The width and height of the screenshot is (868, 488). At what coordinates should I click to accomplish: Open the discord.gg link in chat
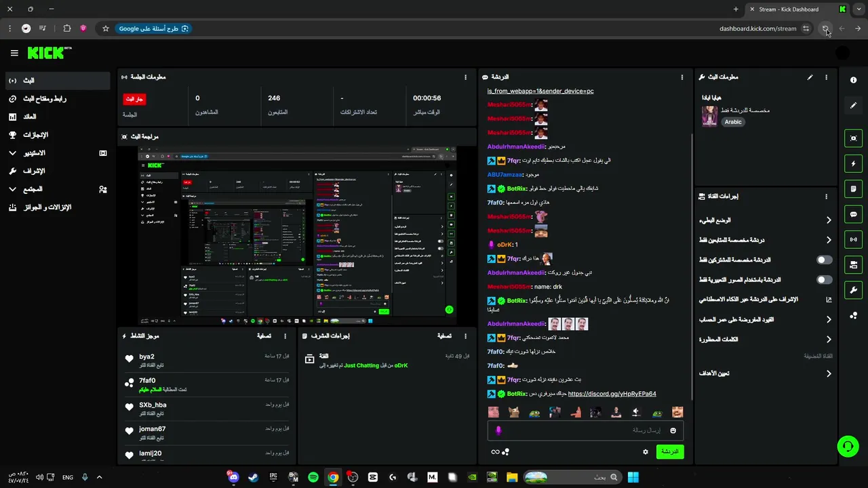point(612,394)
